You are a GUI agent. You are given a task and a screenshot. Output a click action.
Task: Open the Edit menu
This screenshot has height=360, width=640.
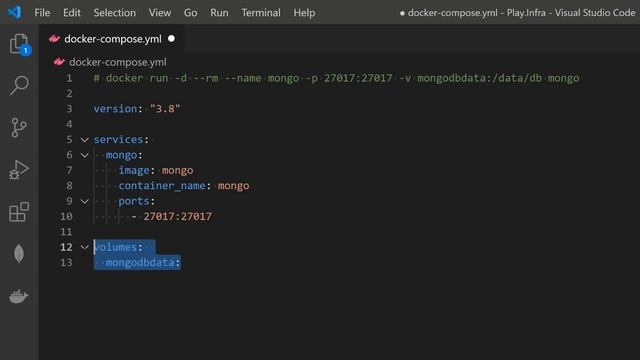pos(72,13)
